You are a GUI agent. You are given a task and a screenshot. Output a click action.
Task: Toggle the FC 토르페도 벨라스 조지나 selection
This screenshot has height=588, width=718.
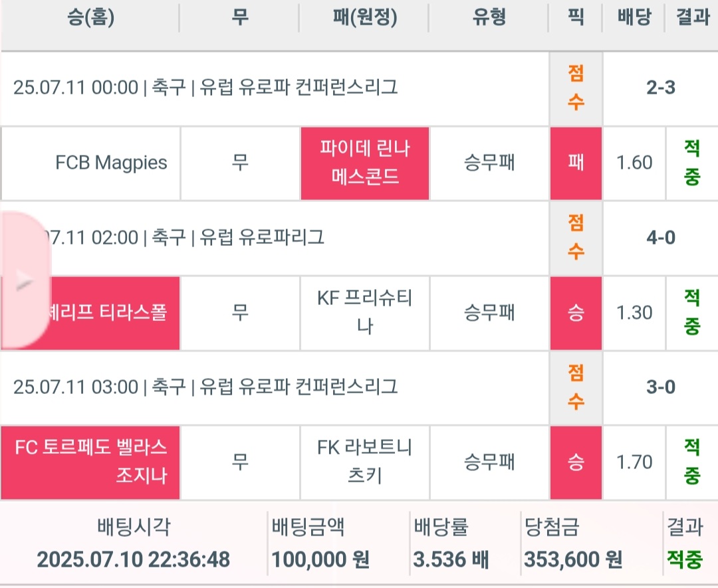point(90,462)
